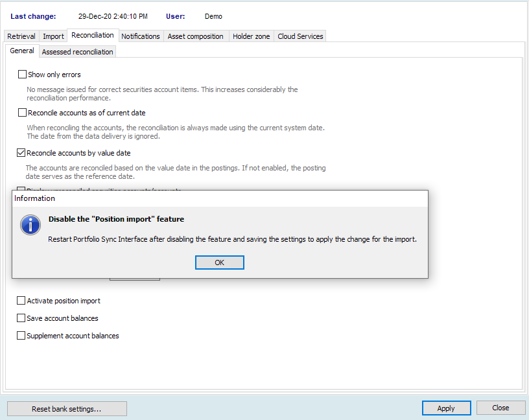Tick the Activate position import checkbox
This screenshot has height=420, width=529.
(x=21, y=301)
